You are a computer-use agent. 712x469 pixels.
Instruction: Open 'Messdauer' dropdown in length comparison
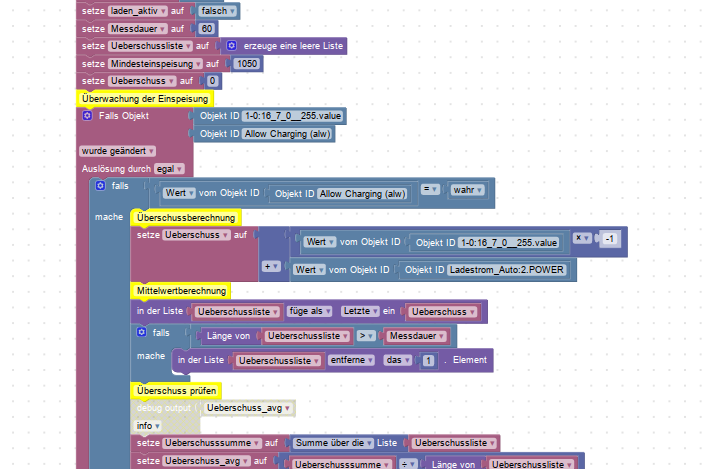pyautogui.click(x=416, y=336)
